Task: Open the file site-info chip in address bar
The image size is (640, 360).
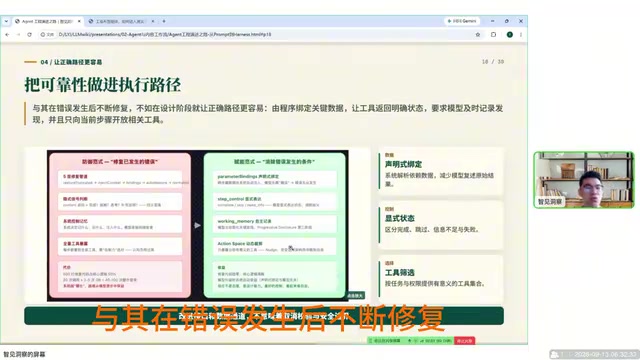Action: [47, 35]
